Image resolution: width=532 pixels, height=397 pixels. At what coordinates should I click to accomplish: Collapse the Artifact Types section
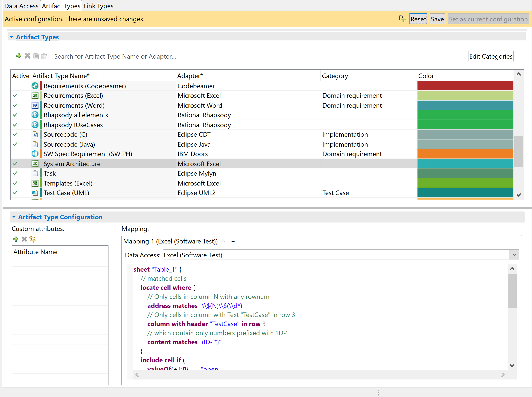coord(12,37)
